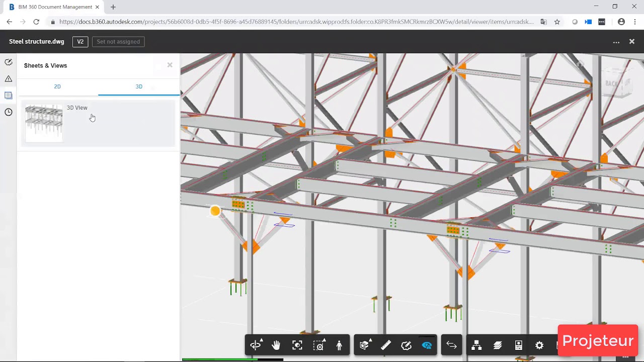
Task: Open the viewer more options ellipsis
Action: pyautogui.click(x=616, y=42)
